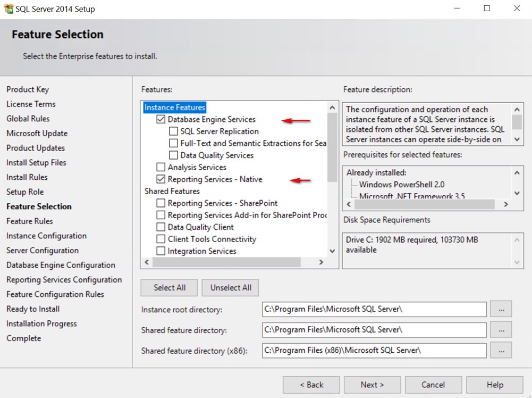Screen dimensions: 532x398
Task: Select the Shared Features tree node
Action: pos(172,191)
